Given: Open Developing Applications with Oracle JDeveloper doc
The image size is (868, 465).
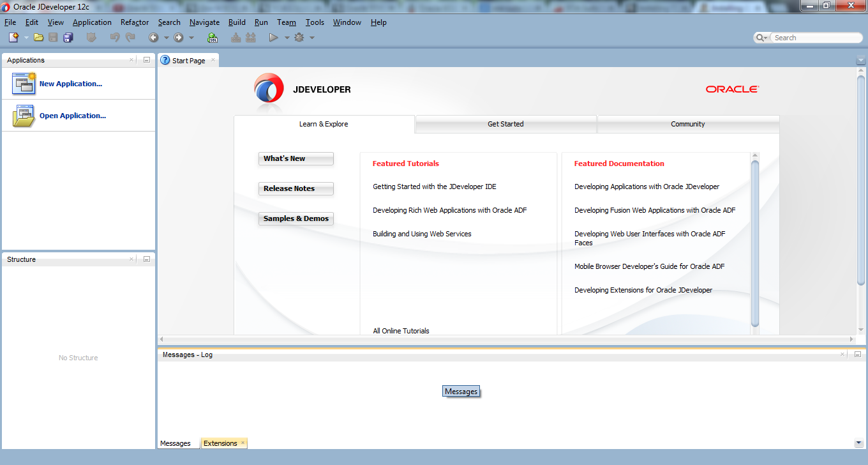Looking at the screenshot, I should pyautogui.click(x=647, y=187).
